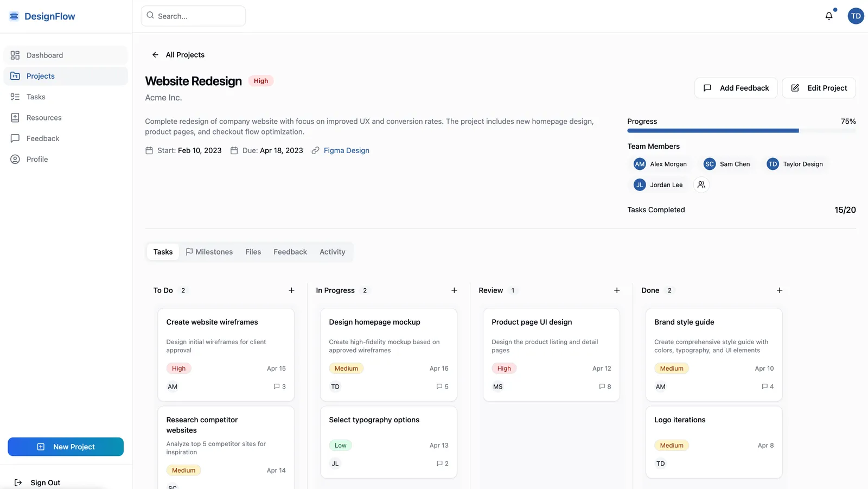
Task: Click comment icon on Create website wireframes card
Action: (x=277, y=386)
